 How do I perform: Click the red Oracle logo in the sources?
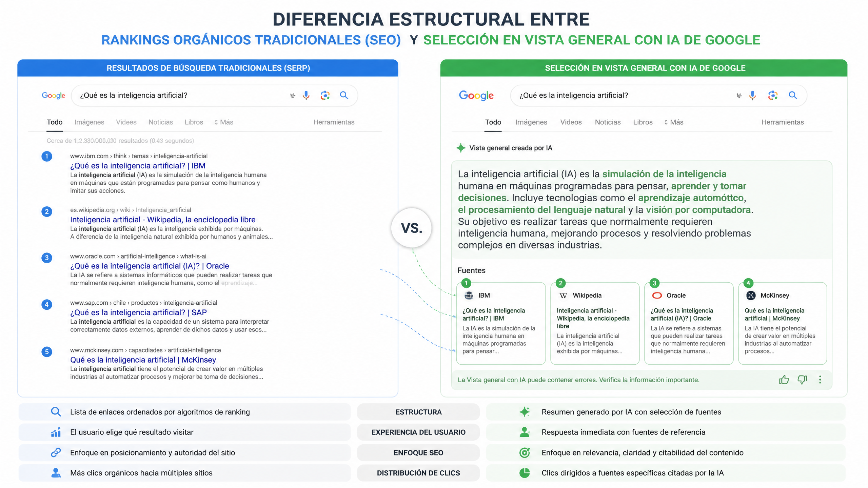657,296
